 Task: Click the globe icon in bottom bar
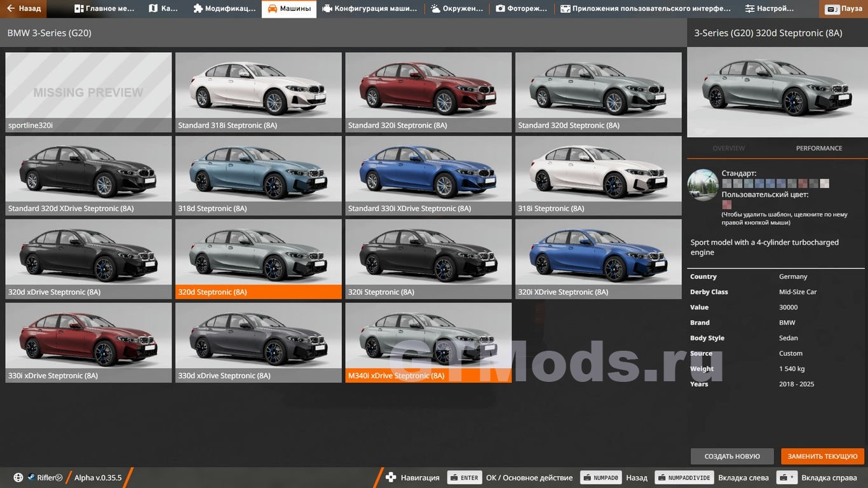[18, 478]
